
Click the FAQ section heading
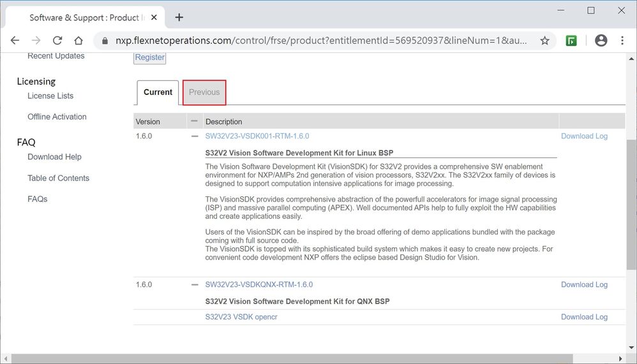[x=26, y=142]
